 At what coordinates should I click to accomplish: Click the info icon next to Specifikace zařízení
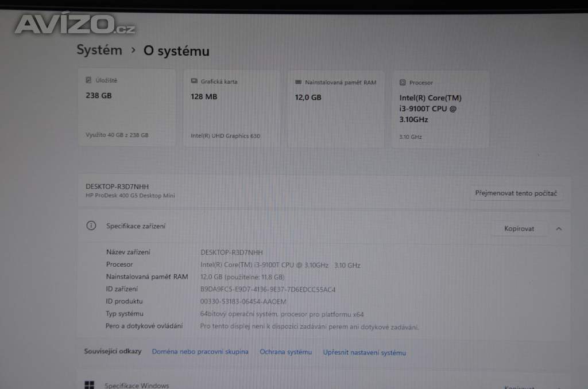[91, 225]
